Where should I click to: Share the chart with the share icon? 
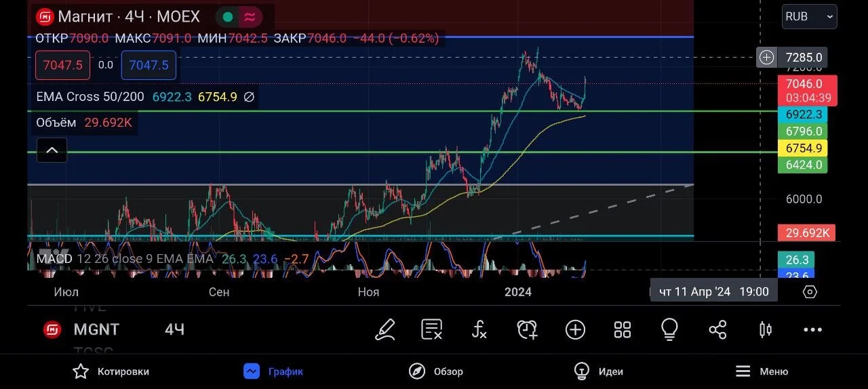pos(717,329)
